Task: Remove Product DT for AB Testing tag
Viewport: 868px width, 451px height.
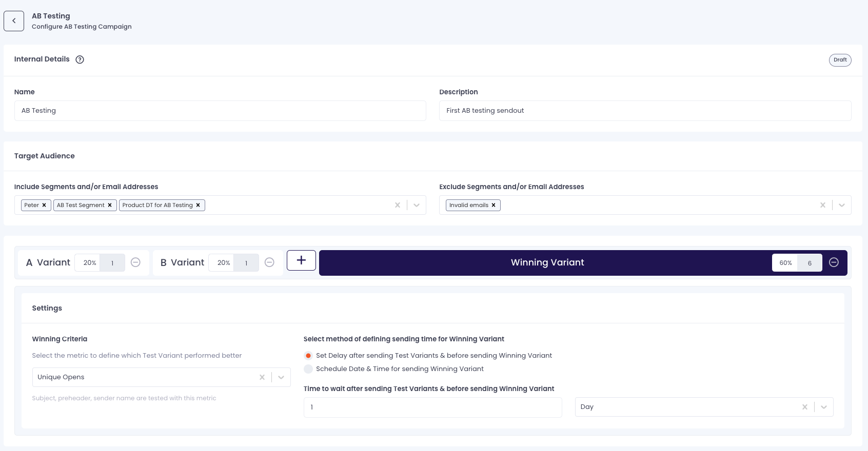Action: point(198,205)
